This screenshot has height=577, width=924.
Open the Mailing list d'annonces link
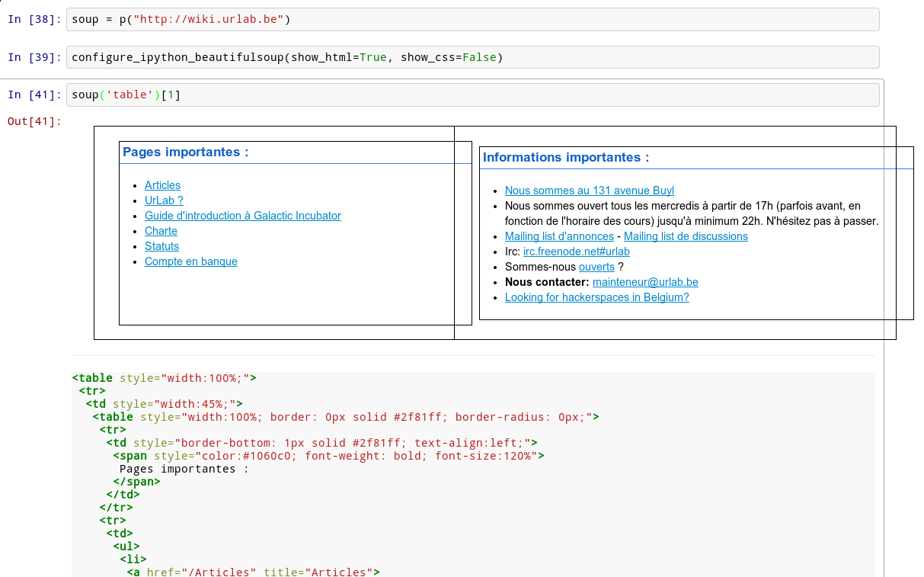[x=559, y=236]
